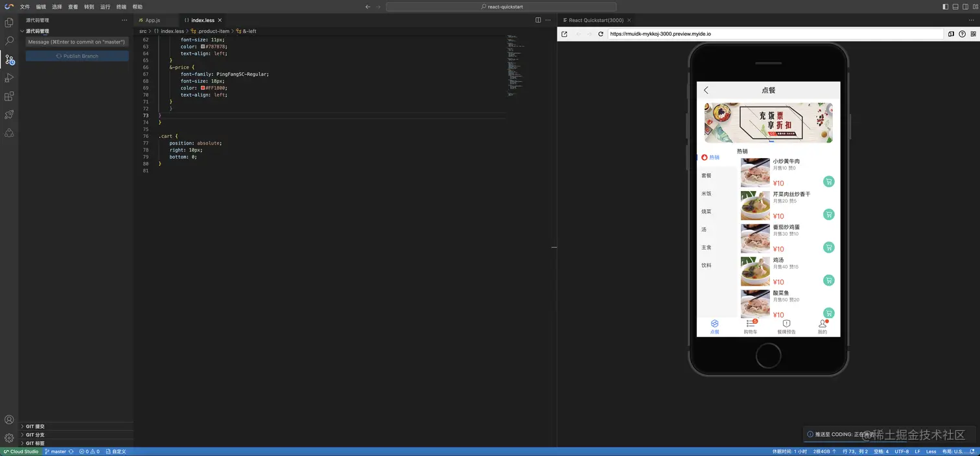980x456 pixels.
Task: Close the index.less tab
Action: point(220,20)
